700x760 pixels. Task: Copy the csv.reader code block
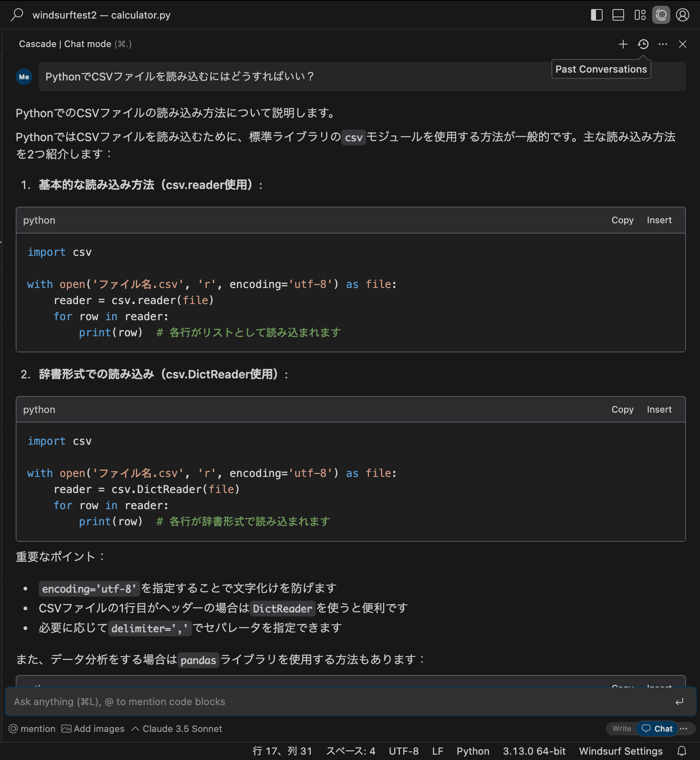coord(622,220)
